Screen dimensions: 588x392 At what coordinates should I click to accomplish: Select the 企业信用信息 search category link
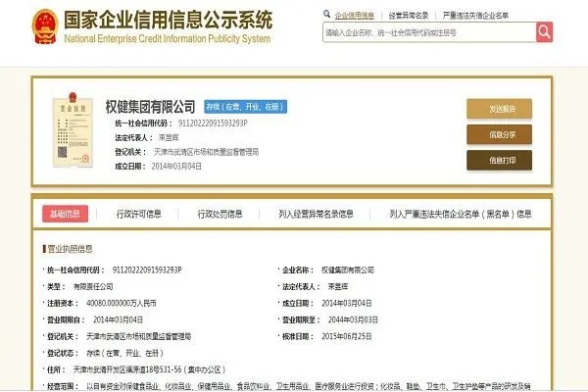tap(355, 16)
